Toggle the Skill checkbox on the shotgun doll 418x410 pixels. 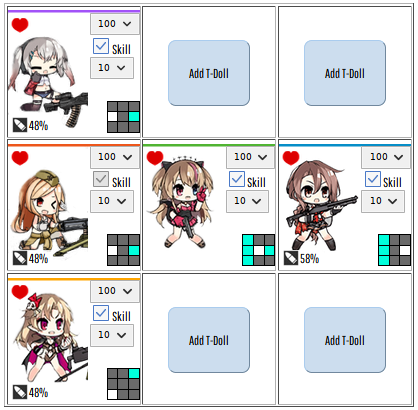pos(373,179)
